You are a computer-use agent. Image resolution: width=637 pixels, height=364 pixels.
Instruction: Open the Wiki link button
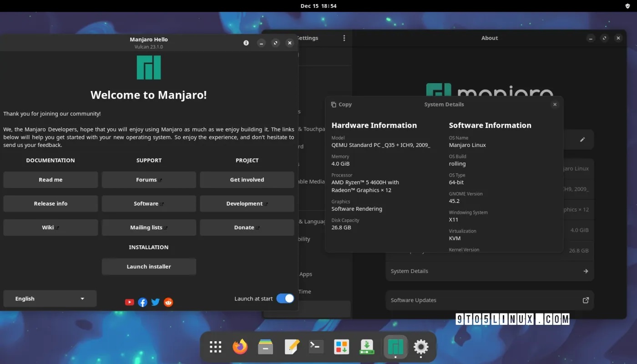tap(51, 227)
